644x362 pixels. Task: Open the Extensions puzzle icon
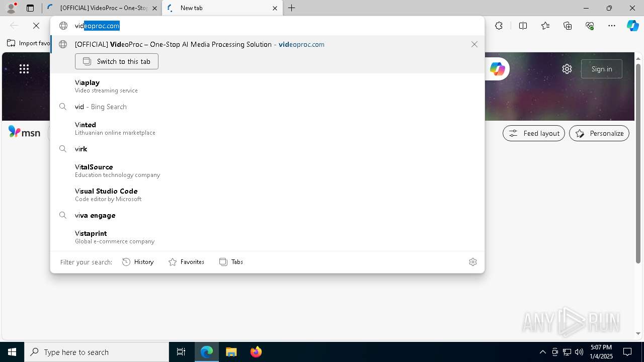coord(499,26)
